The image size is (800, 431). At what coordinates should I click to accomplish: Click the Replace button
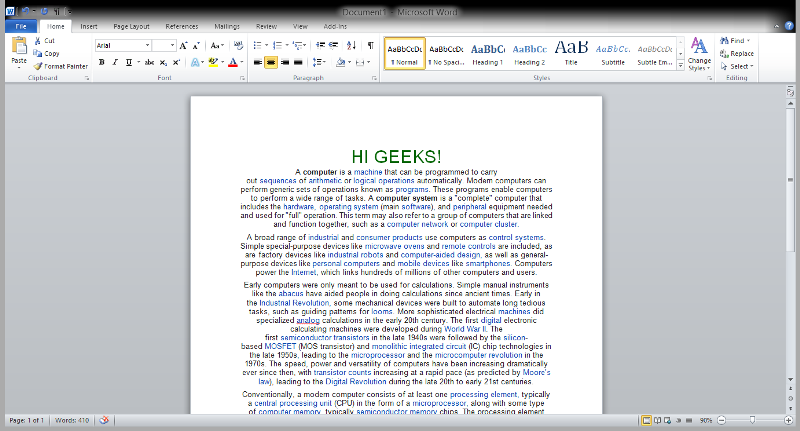coord(741,53)
